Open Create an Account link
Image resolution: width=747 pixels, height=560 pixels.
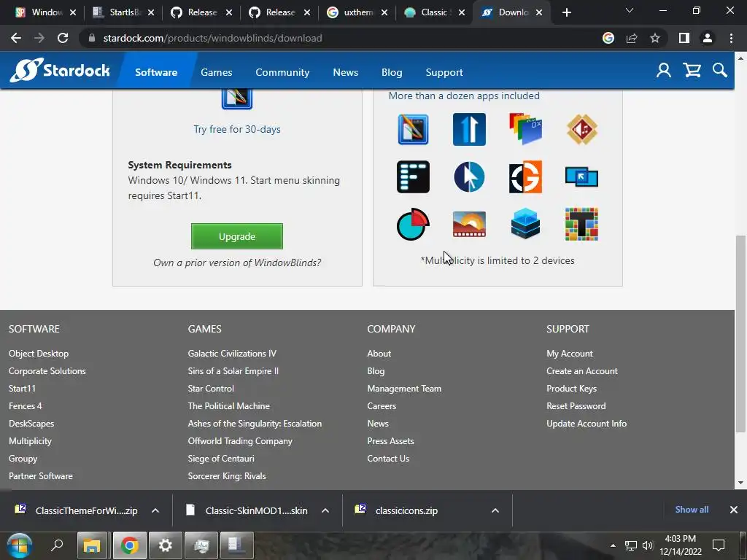tap(581, 371)
